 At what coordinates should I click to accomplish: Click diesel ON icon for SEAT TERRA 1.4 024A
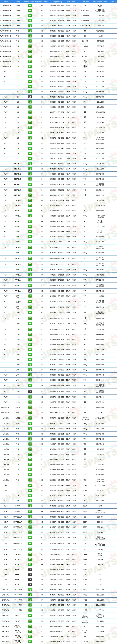point(30,579)
